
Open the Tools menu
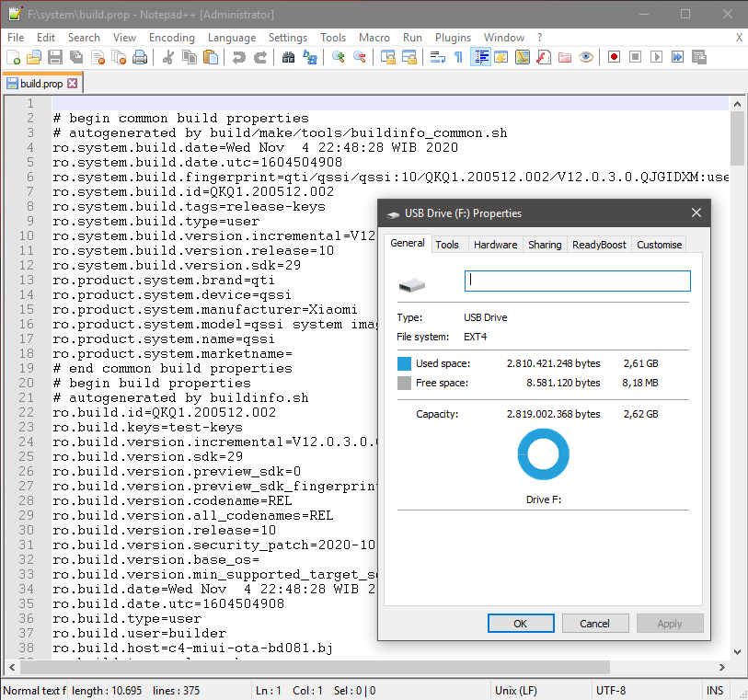[333, 38]
